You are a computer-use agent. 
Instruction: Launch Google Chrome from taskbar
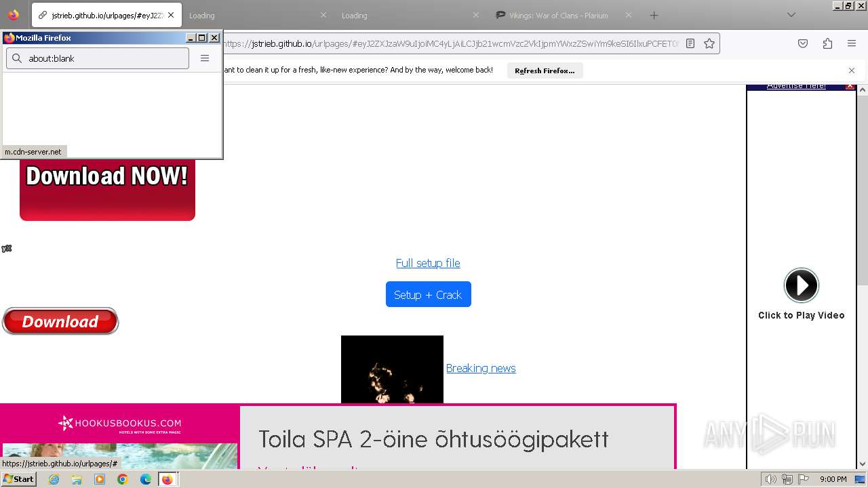(123, 479)
